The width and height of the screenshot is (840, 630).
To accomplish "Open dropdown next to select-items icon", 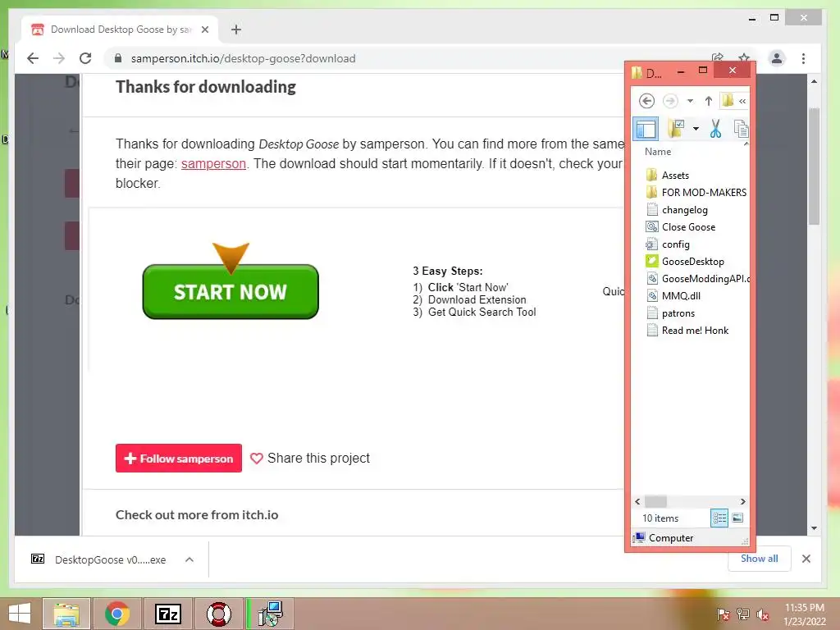I will [x=696, y=129].
